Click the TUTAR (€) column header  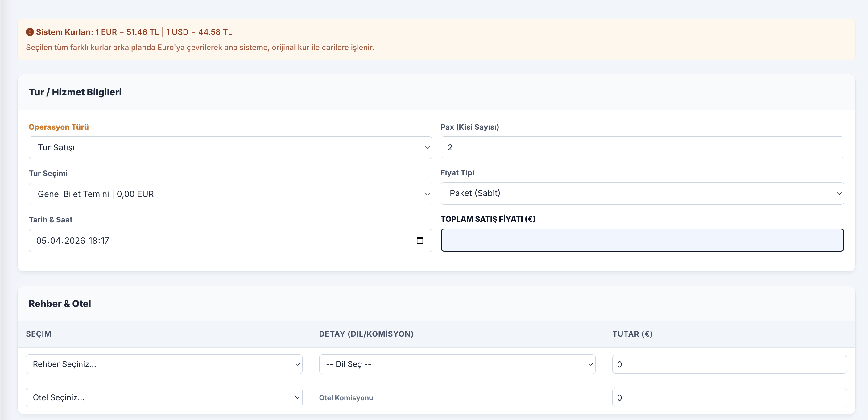point(632,334)
